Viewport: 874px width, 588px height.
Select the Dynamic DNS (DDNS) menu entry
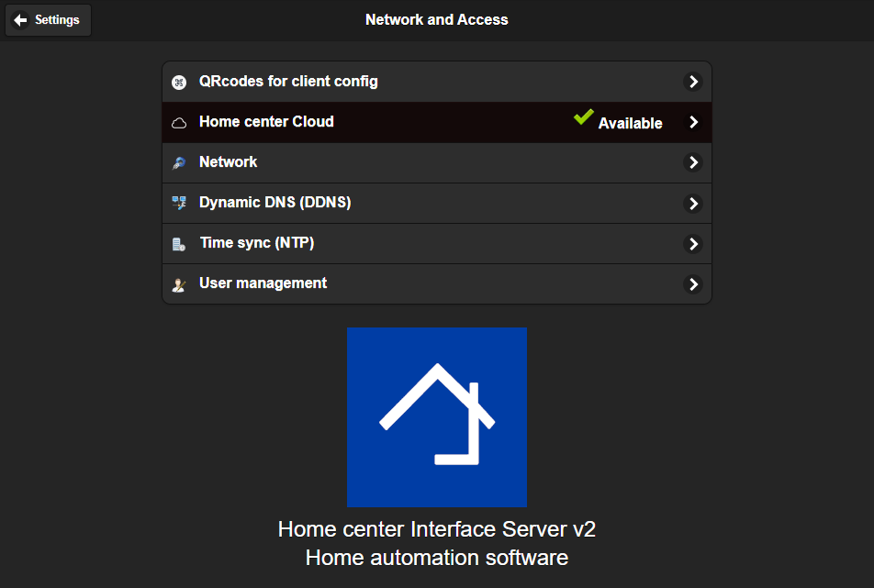275,203
